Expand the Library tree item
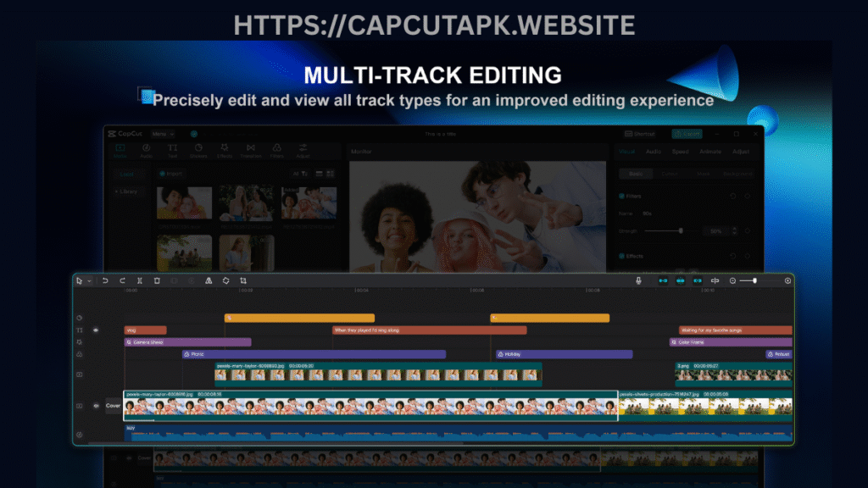Image resolution: width=868 pixels, height=488 pixels. pos(127,191)
